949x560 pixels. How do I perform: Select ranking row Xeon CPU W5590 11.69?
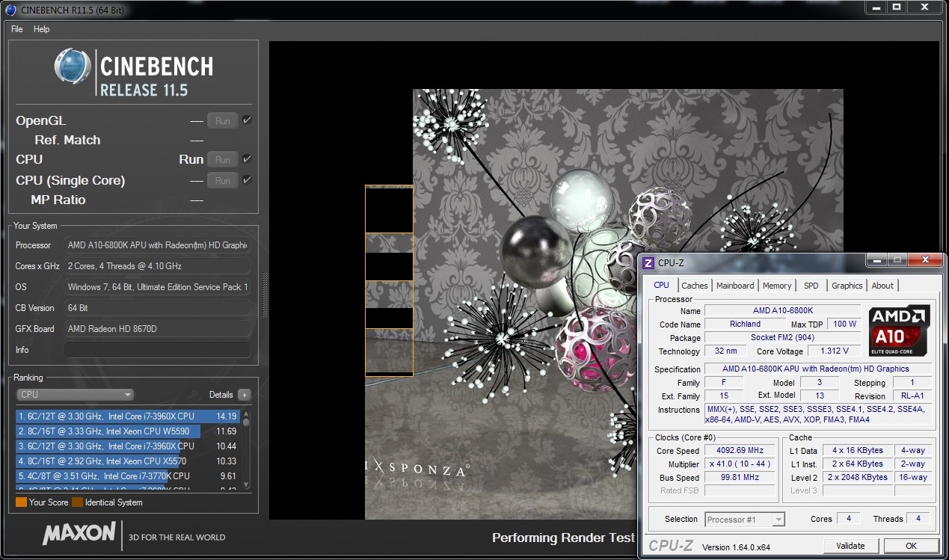pyautogui.click(x=128, y=431)
